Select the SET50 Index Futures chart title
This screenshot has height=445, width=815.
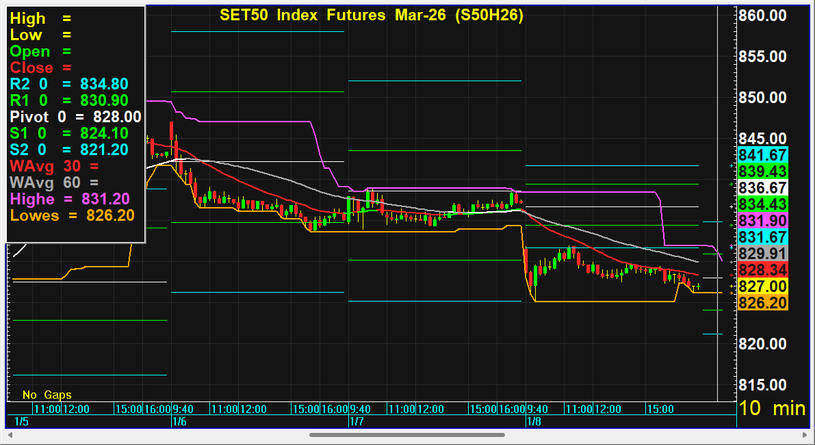click(372, 16)
